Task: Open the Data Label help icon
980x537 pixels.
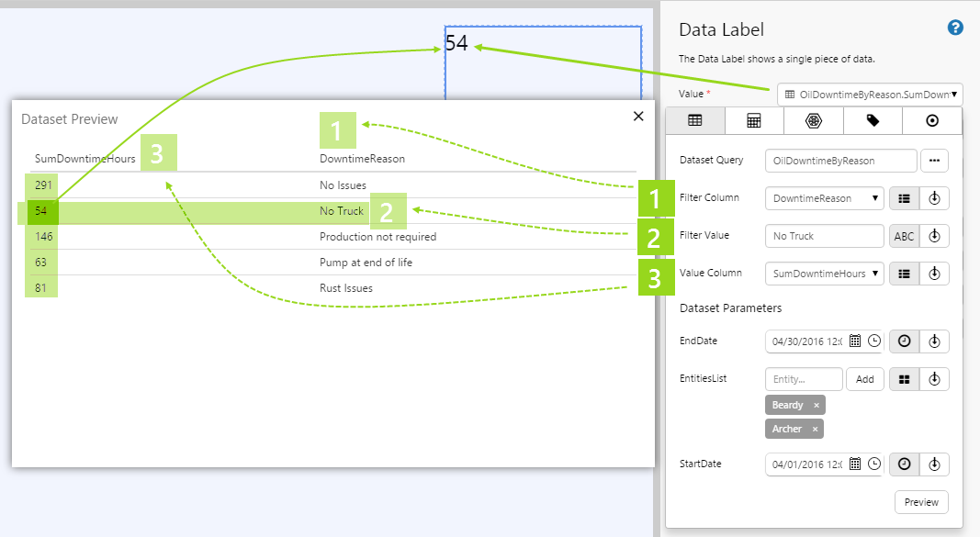Action: 955,28
